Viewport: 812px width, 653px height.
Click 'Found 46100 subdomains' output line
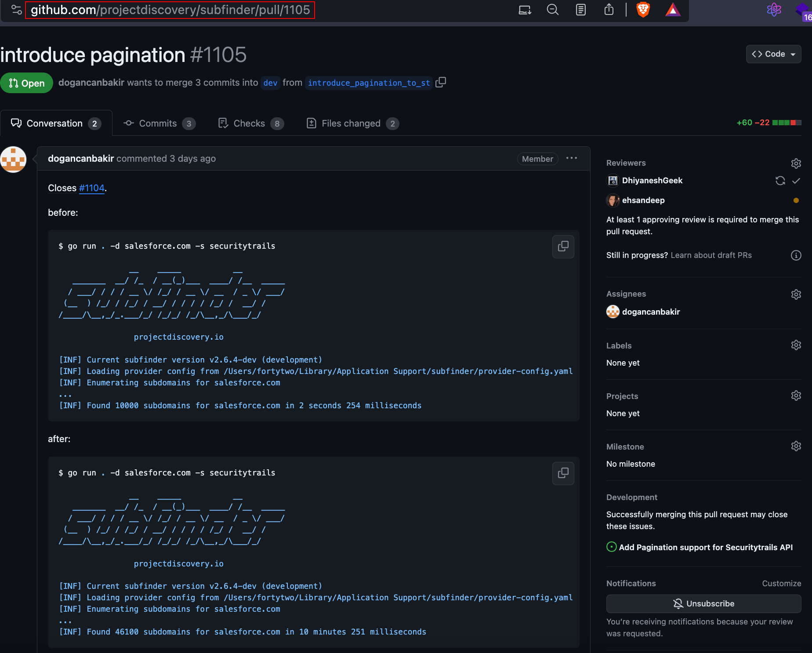243,632
